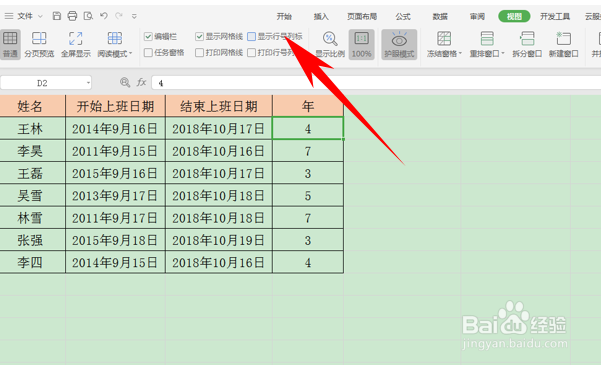
Task: Expand the 重排窗口 dropdown arrow
Action: [x=503, y=53]
